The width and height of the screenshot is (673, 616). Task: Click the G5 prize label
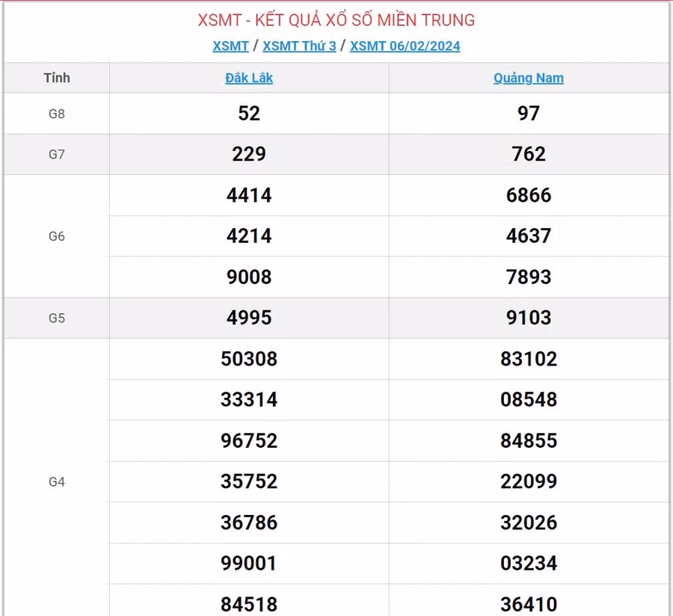pyautogui.click(x=57, y=318)
